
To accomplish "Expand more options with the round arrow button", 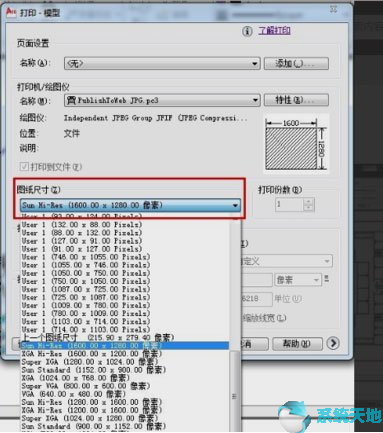I will click(333, 343).
